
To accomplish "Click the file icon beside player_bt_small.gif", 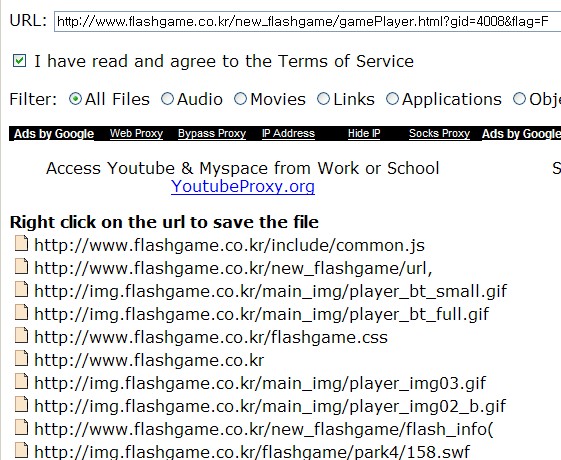I will click(x=21, y=289).
